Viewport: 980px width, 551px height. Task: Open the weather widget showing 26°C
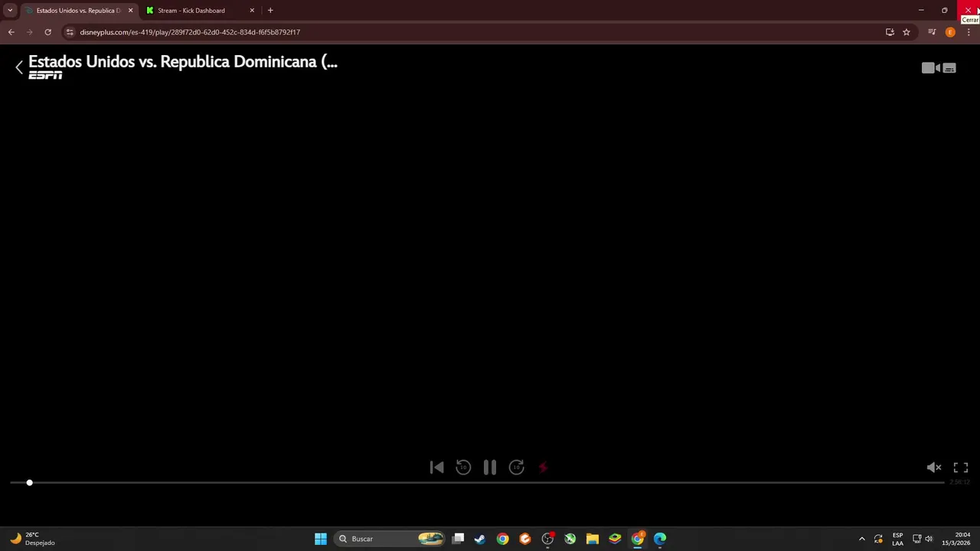pyautogui.click(x=32, y=539)
